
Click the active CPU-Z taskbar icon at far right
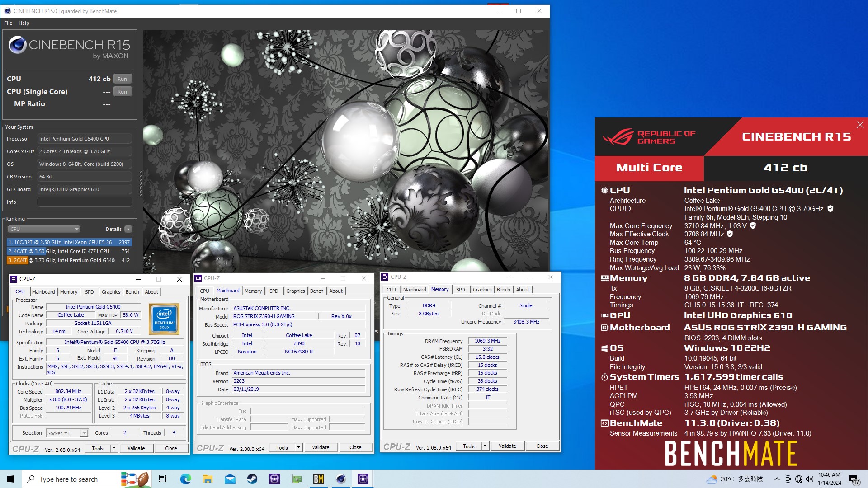tap(363, 479)
